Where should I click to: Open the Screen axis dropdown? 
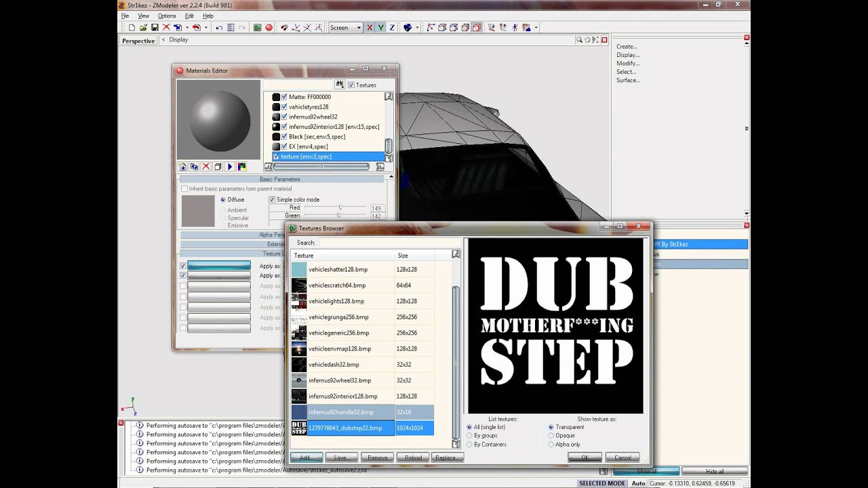click(x=346, y=27)
